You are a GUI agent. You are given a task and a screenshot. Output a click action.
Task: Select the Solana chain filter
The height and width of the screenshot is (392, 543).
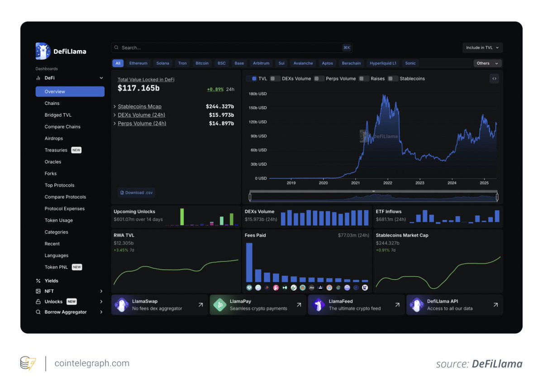tap(162, 63)
